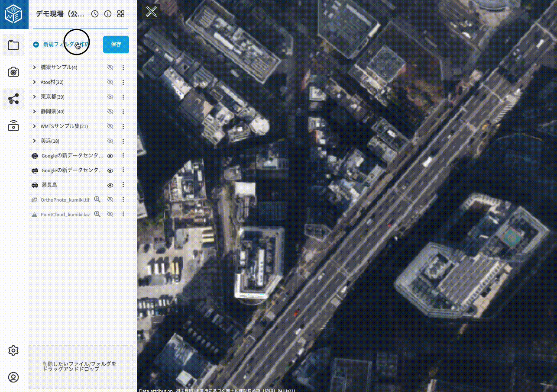Expand the Atos村 folder

35,82
